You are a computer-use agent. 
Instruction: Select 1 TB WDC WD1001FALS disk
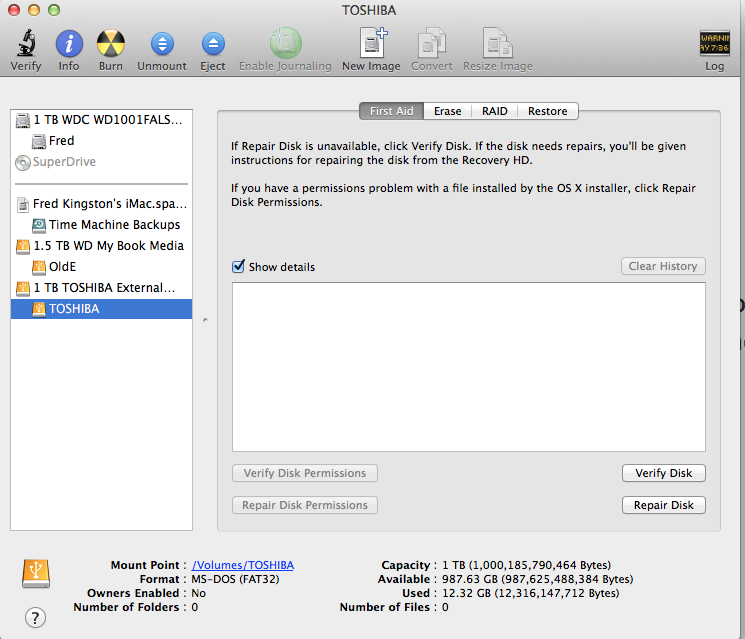pyautogui.click(x=107, y=120)
